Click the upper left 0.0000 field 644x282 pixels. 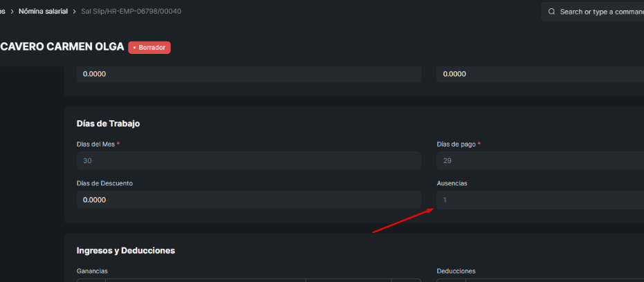[249, 74]
